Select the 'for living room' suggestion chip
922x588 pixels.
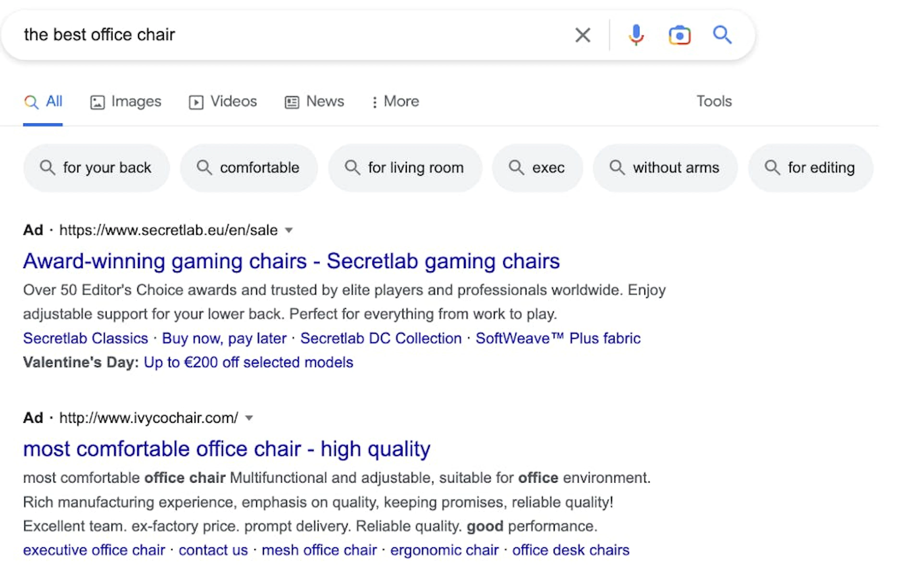tap(405, 168)
